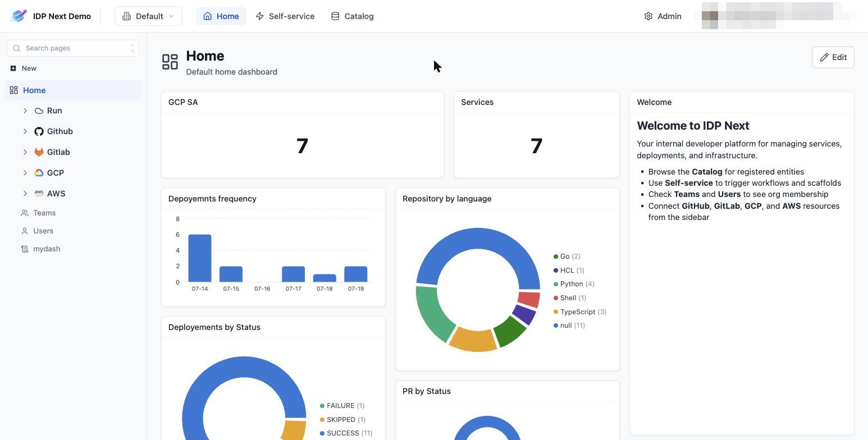Click inside the Search pages field
This screenshot has width=868, height=440.
[x=73, y=48]
